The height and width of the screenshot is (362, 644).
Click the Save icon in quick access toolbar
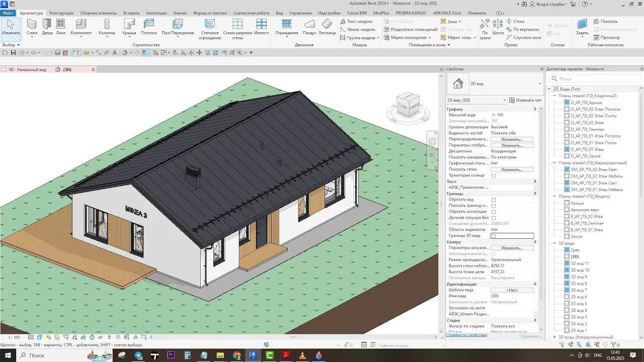[14, 53]
